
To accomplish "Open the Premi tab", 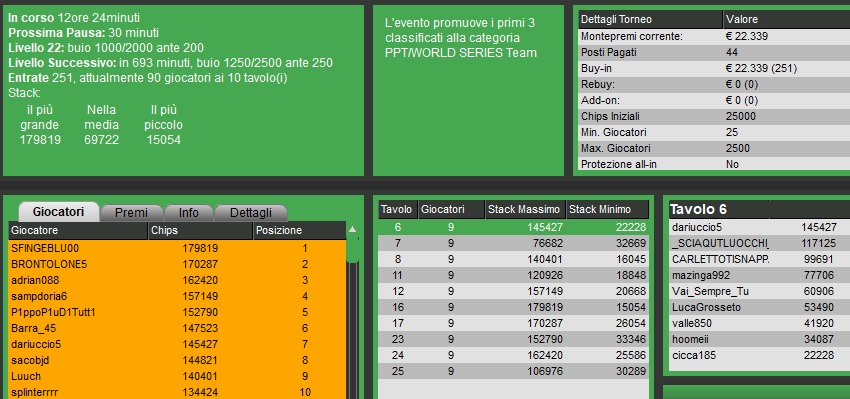I will pyautogui.click(x=131, y=213).
